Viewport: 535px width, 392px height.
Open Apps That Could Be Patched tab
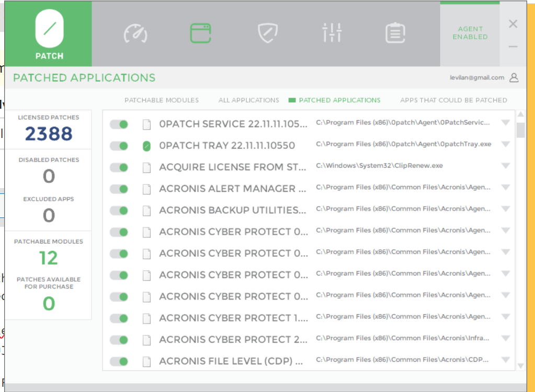click(x=453, y=100)
